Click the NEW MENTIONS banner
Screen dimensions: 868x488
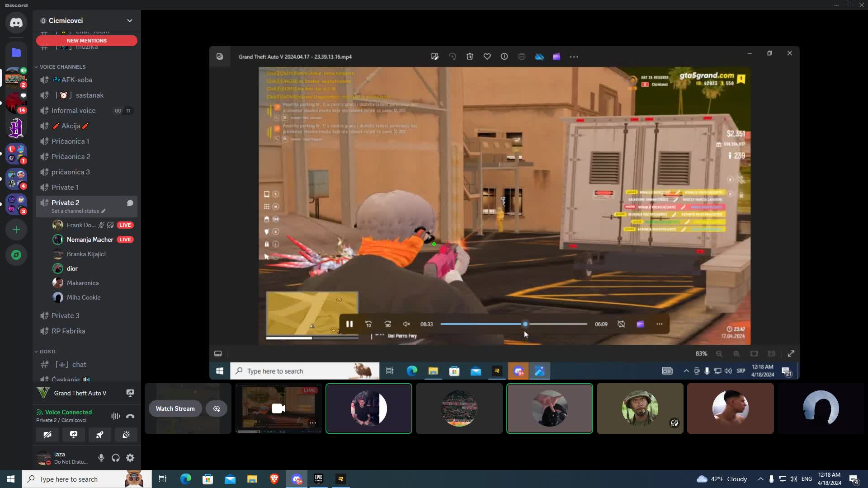pos(86,41)
